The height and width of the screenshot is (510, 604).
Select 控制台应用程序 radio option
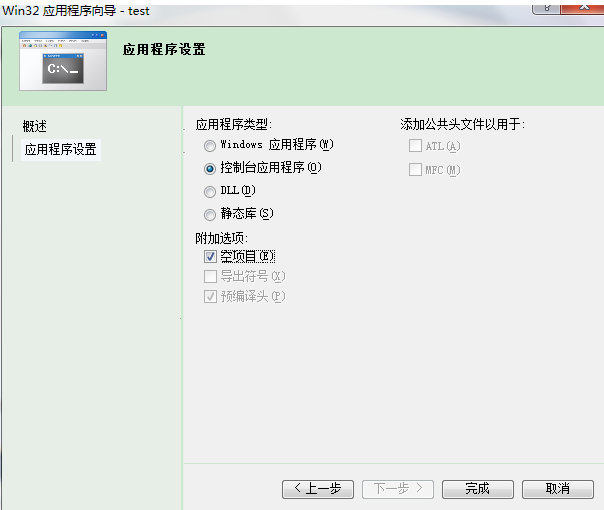pos(210,169)
